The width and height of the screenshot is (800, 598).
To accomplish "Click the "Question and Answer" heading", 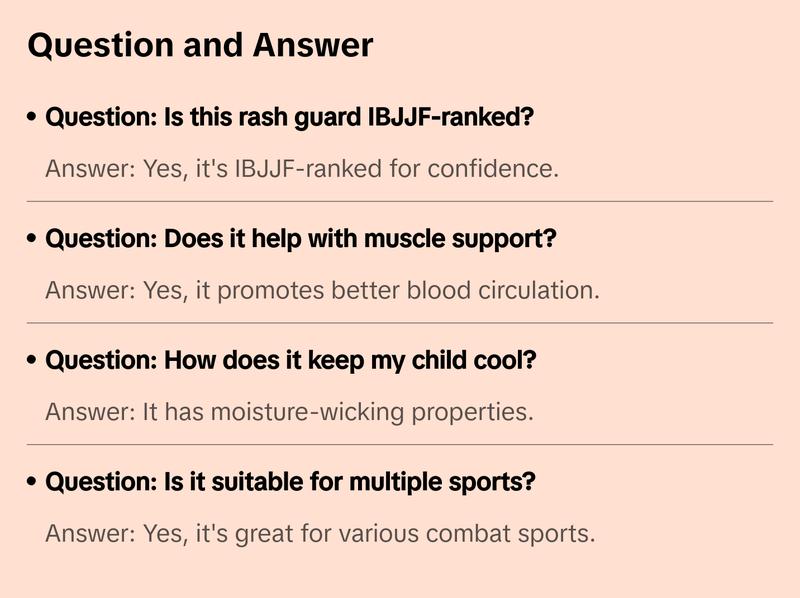I will coord(200,45).
